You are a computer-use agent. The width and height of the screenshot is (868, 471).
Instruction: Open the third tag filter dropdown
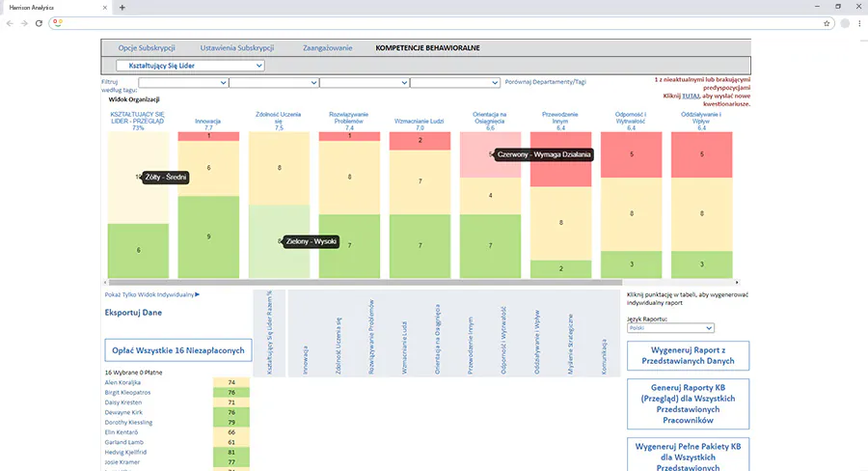point(365,83)
